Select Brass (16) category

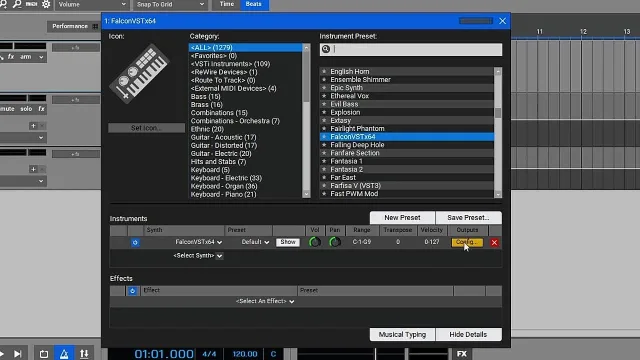click(207, 104)
